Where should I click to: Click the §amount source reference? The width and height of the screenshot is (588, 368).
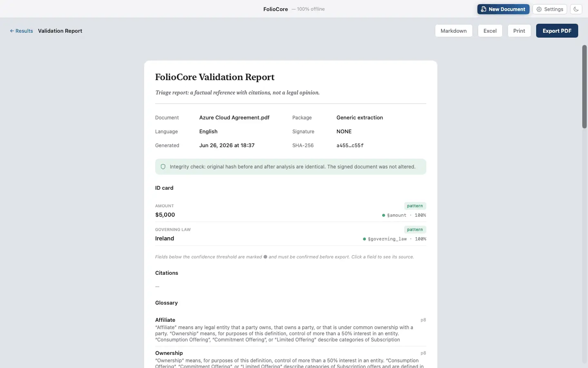(x=396, y=215)
